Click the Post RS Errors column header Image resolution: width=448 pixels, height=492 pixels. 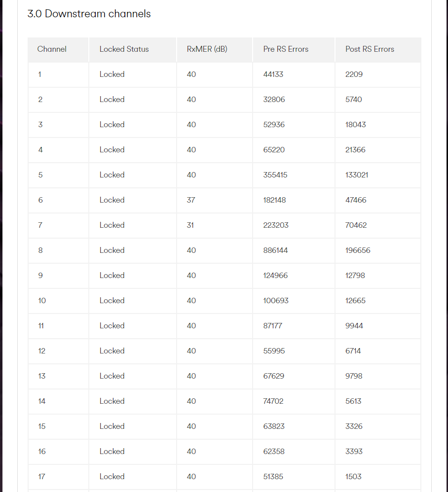pyautogui.click(x=370, y=49)
